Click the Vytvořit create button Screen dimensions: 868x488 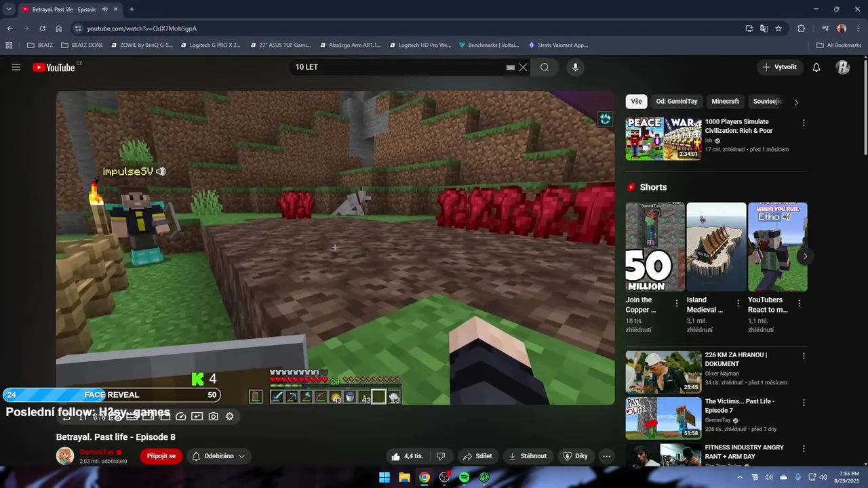point(780,67)
